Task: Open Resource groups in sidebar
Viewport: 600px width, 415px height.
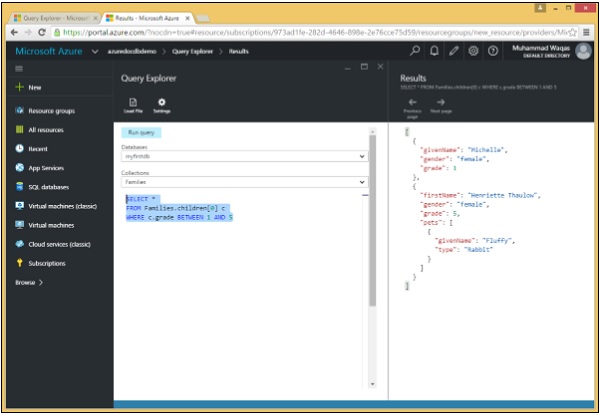Action: pos(50,111)
